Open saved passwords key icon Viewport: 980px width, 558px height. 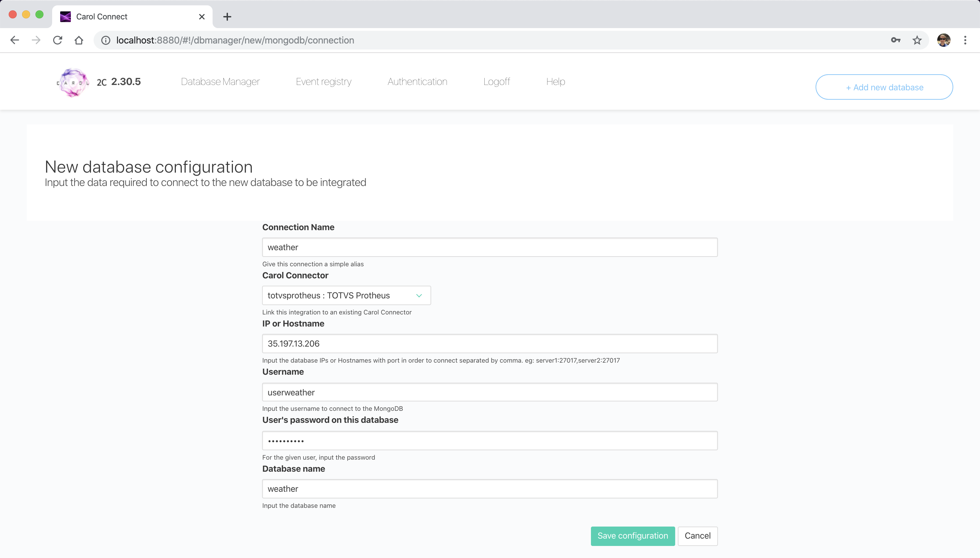pyautogui.click(x=895, y=40)
